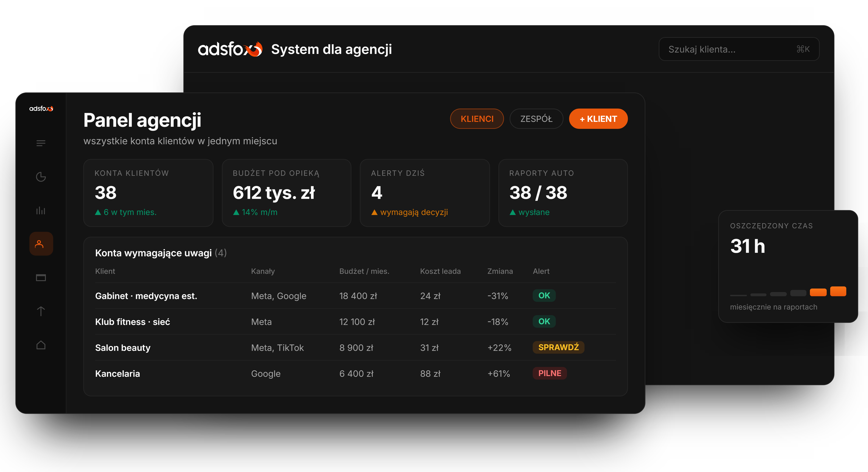Open the BUDŻET POD OPIEKĄ card

point(286,193)
